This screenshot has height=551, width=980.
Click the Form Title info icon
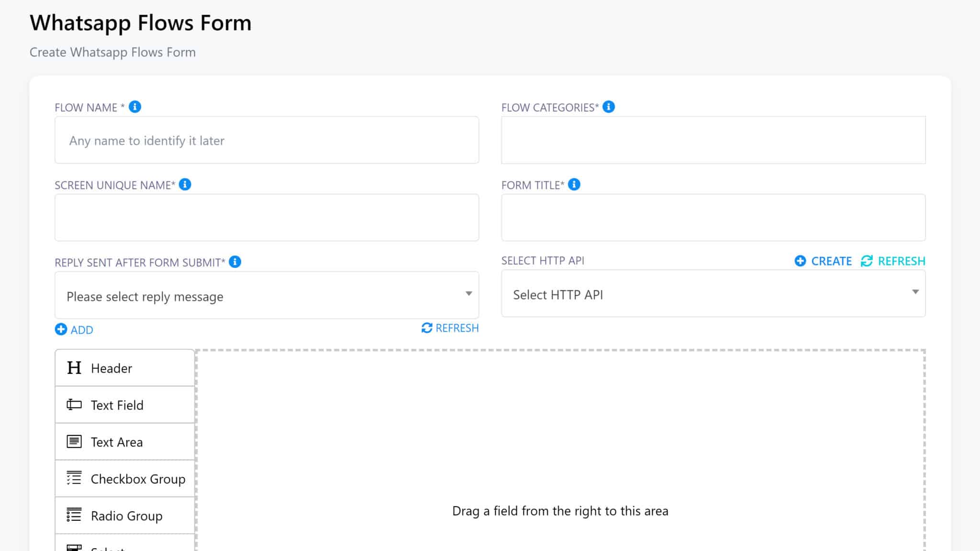(574, 185)
